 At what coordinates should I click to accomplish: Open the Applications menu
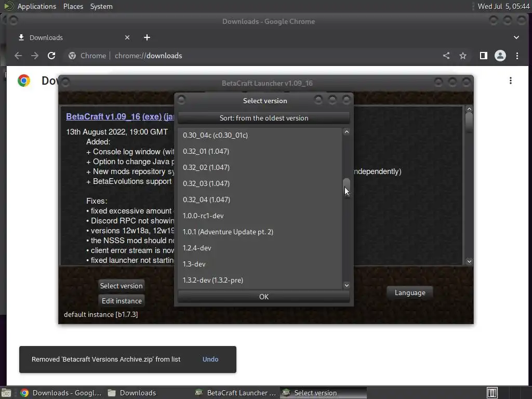tap(37, 6)
